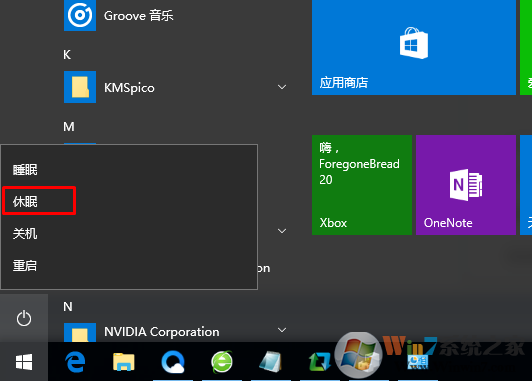This screenshot has width=532, height=381.
Task: Click the Groove 音乐 label
Action: tap(138, 16)
